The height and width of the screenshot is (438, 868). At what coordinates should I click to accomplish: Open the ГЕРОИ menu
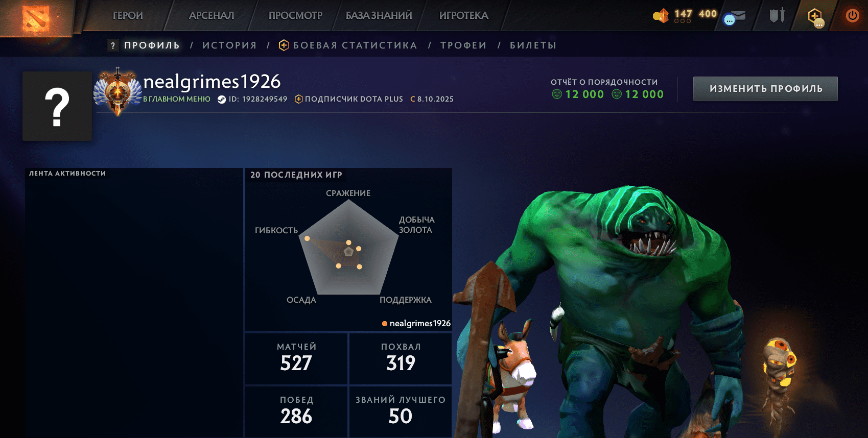click(x=128, y=15)
